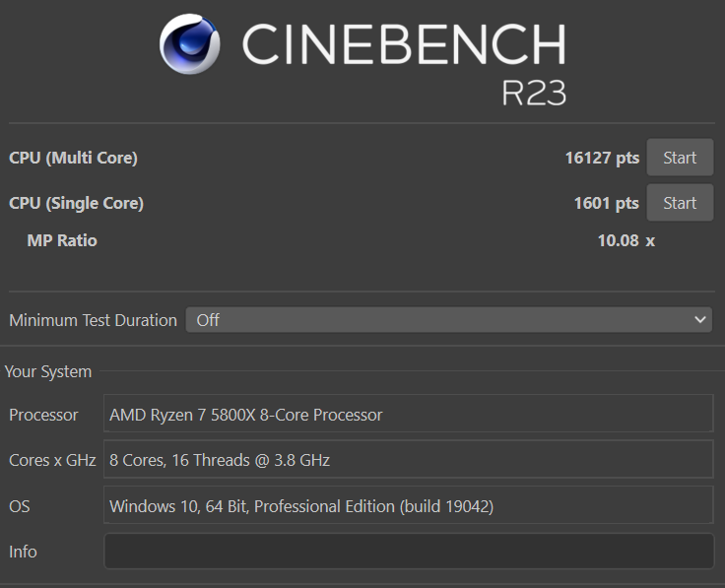Click the OS label
Screen dimensions: 725x588
click(20, 506)
